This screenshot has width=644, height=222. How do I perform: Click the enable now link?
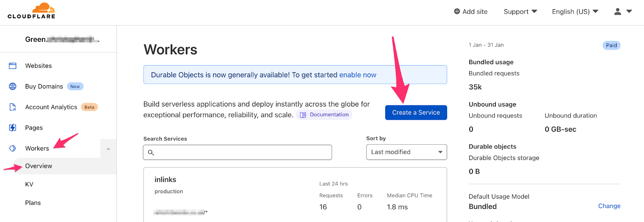point(357,75)
